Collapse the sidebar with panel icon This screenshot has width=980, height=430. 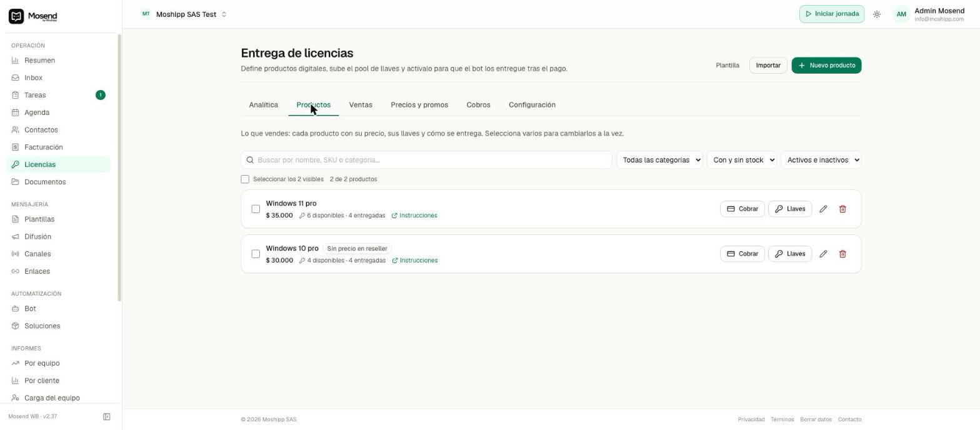pos(107,417)
